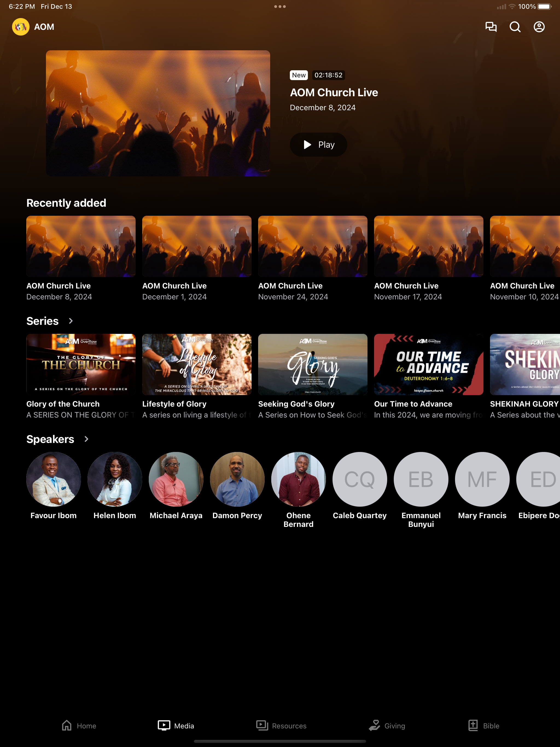Click the Our Time to Advance title
Image resolution: width=560 pixels, height=747 pixels.
tap(413, 404)
